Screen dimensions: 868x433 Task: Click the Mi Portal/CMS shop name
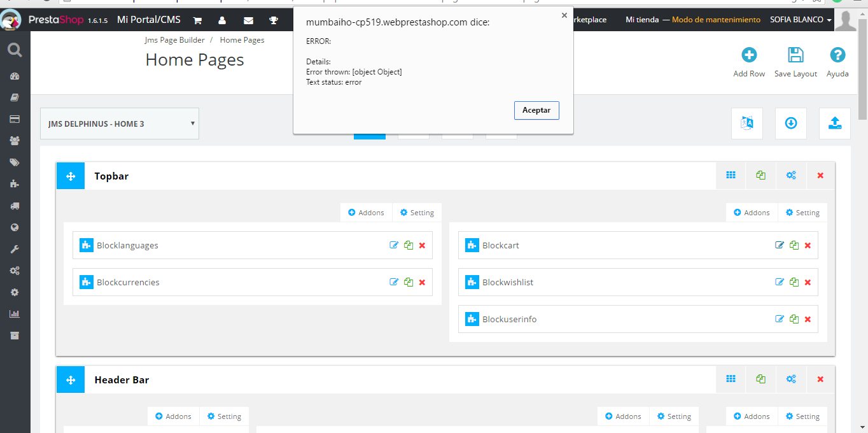(x=149, y=20)
